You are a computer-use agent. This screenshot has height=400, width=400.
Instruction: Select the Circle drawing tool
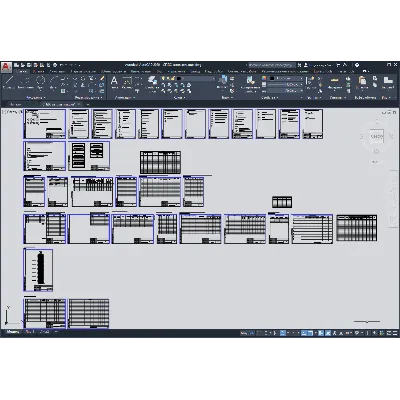coord(40,80)
